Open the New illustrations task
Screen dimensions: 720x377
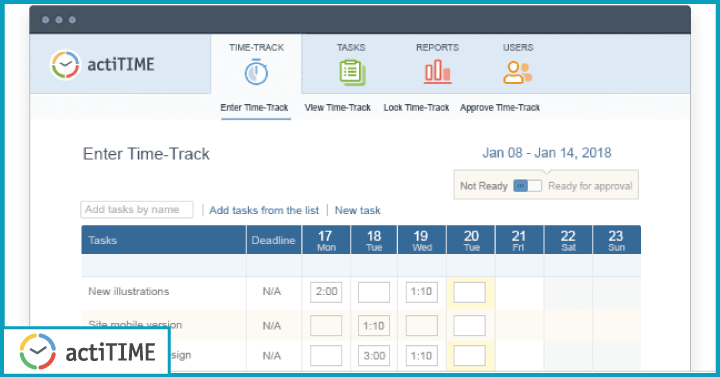tap(129, 291)
